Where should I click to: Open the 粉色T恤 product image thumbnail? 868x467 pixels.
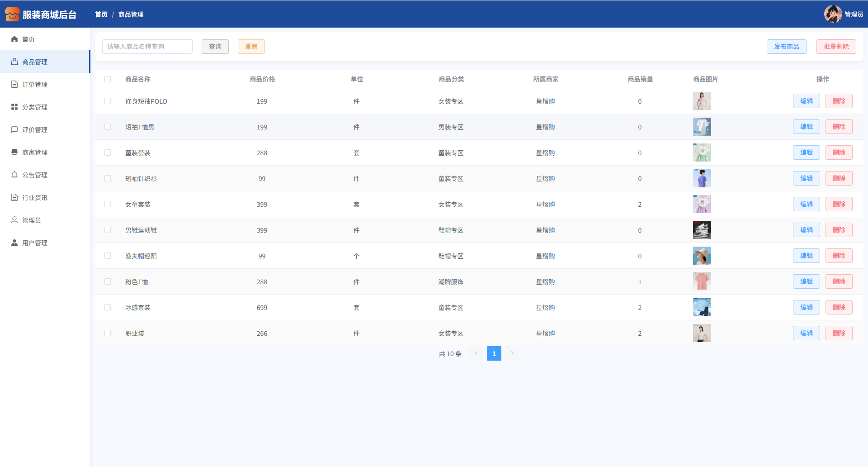702,282
